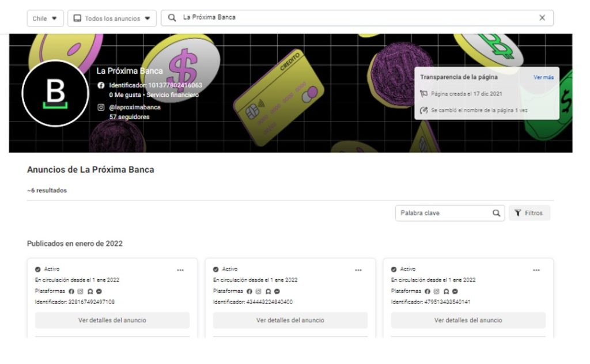Click Ver detalles del anuncio on third card
590x364 pixels.
coord(468,320)
